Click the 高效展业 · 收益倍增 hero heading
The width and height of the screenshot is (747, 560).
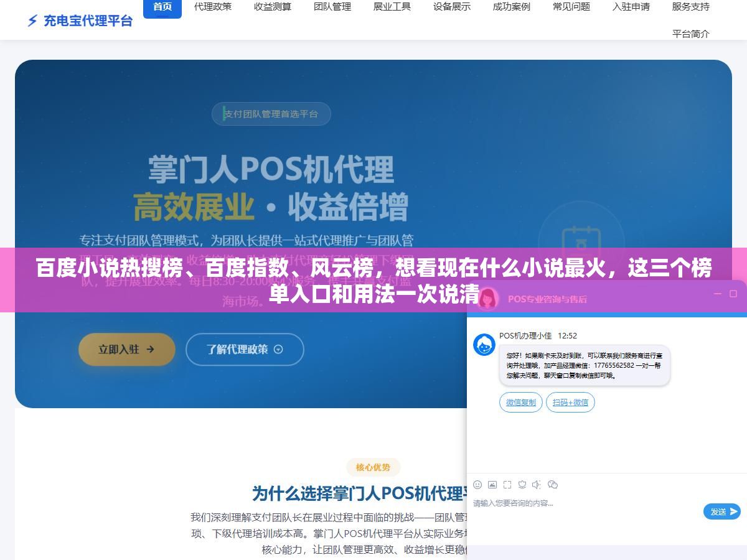coord(271,207)
